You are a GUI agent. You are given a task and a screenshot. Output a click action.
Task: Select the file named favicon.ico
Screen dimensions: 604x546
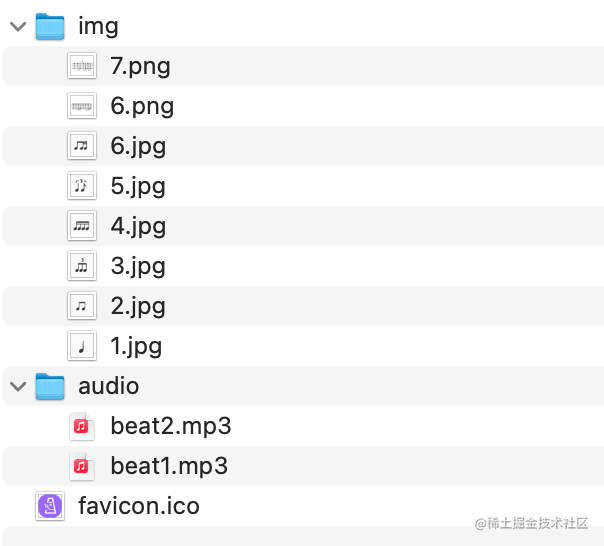coord(139,506)
